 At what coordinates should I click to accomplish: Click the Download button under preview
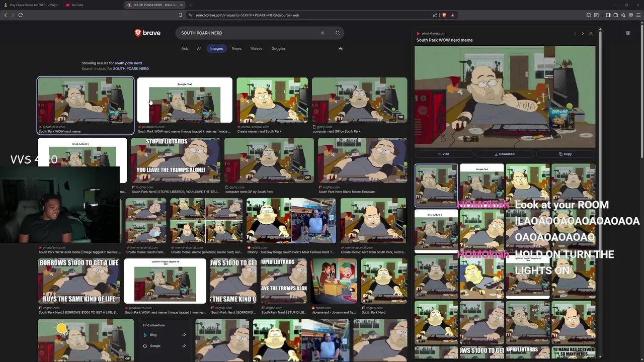505,154
